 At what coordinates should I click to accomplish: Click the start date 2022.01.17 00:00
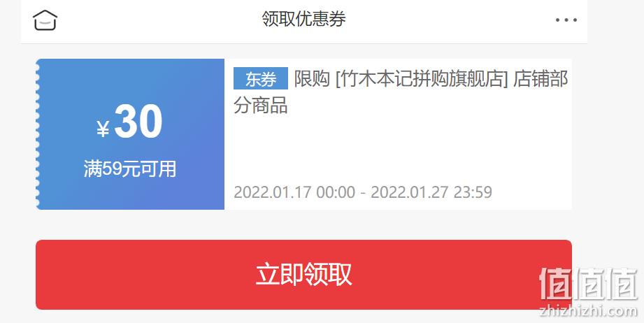pyautogui.click(x=294, y=192)
